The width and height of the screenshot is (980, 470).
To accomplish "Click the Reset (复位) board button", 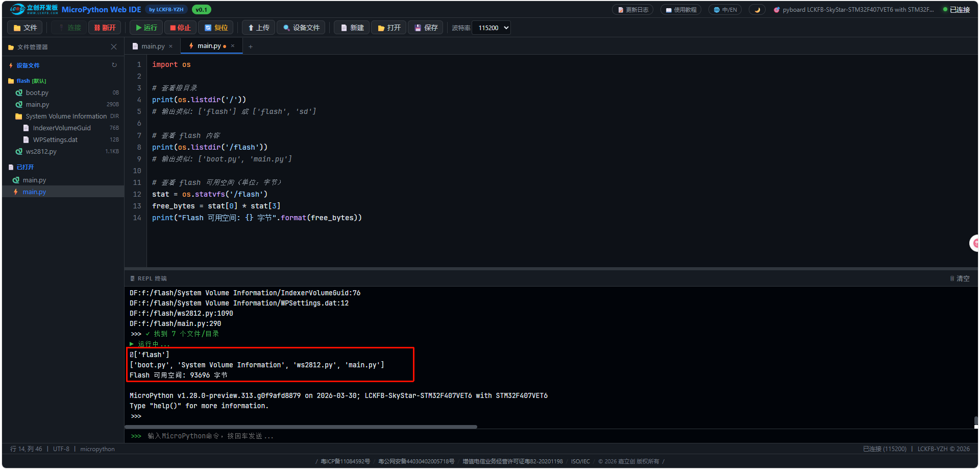I will [216, 28].
